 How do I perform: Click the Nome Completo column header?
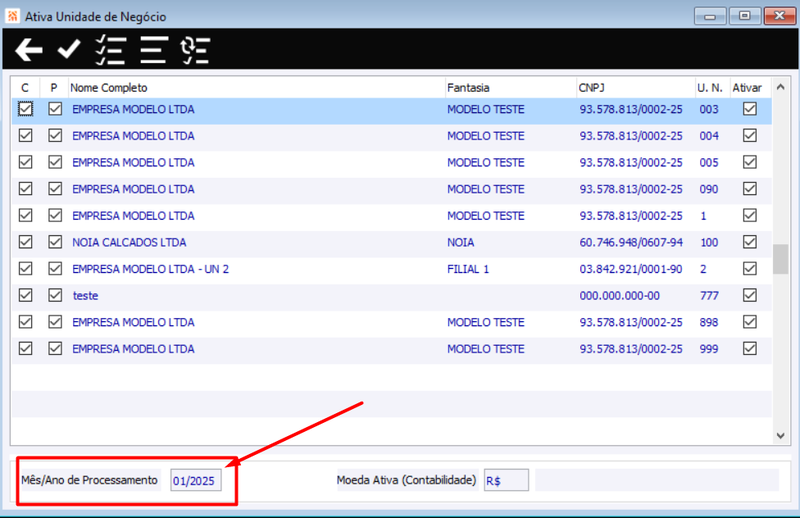pos(257,88)
